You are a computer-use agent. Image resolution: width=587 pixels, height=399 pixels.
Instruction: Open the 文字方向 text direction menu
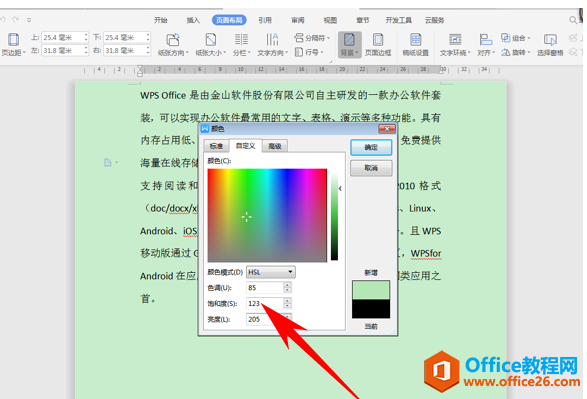pyautogui.click(x=272, y=44)
